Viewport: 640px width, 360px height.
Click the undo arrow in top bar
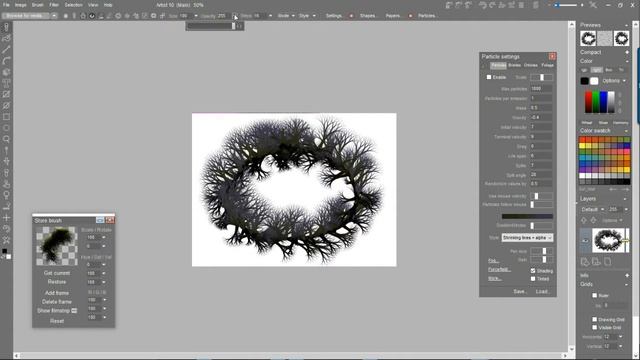[483, 5]
